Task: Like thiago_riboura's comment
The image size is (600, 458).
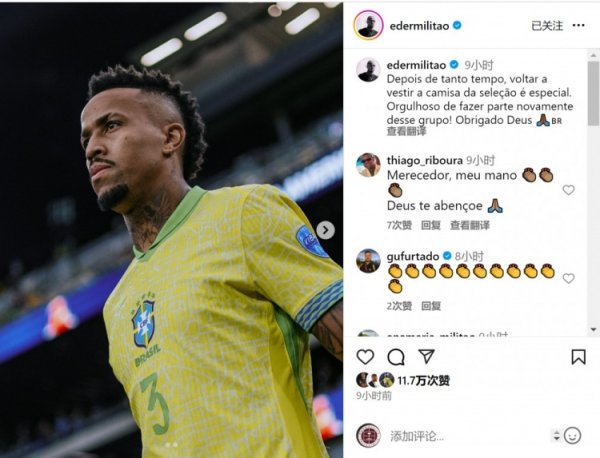Action: coord(568,190)
